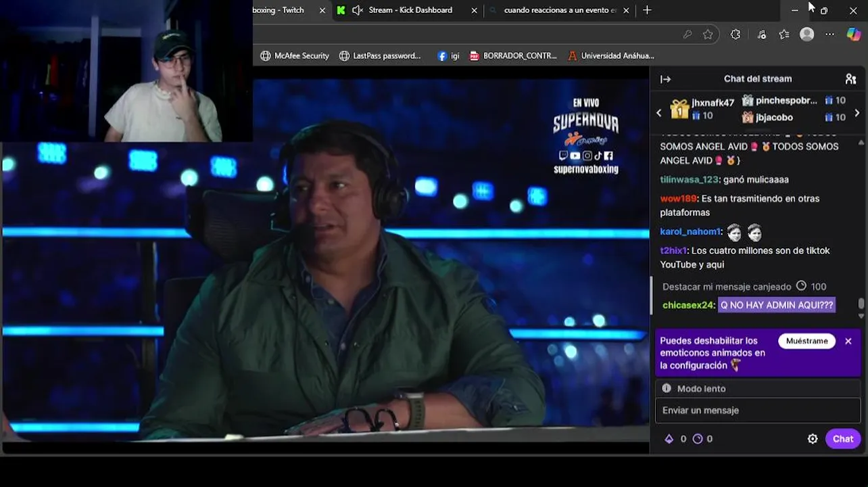Open a new browser tab

647,10
